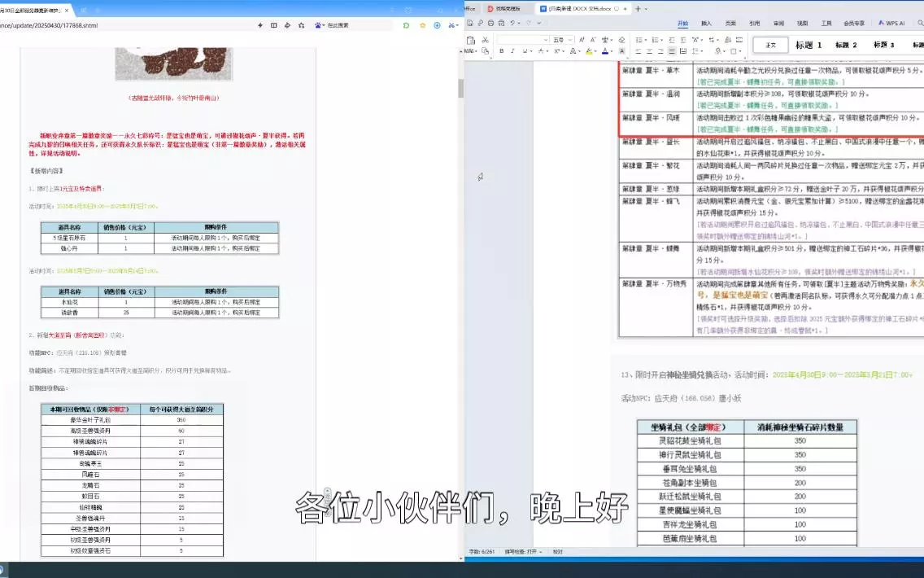The width and height of the screenshot is (924, 578).
Task: Apply the 标题 3 style
Action: click(883, 45)
